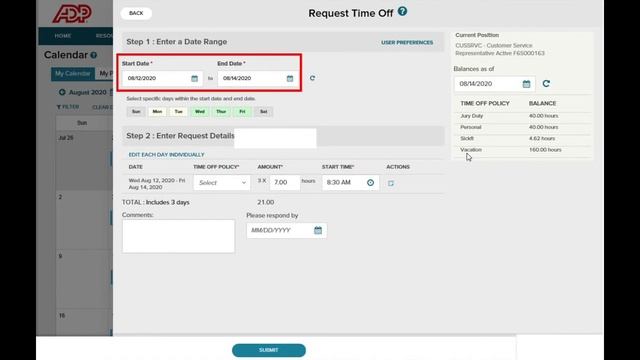Click the Actions icon in the request row
The height and width of the screenshot is (360, 640).
[391, 183]
